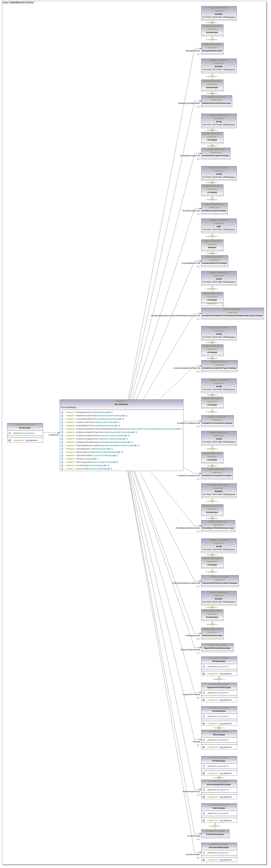The height and width of the screenshot is (868, 271).
Task: Select the mg_sequence class header
Action: click(x=121, y=404)
